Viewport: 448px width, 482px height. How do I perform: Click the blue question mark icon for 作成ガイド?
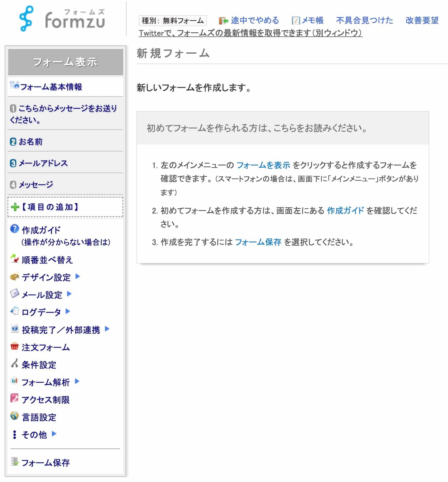pyautogui.click(x=14, y=229)
